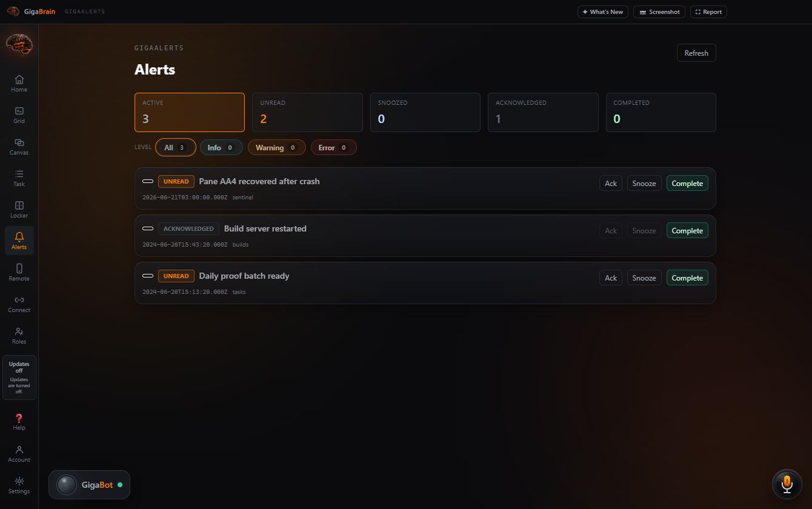Open the Task list page
This screenshot has width=812, height=509.
[x=19, y=178]
